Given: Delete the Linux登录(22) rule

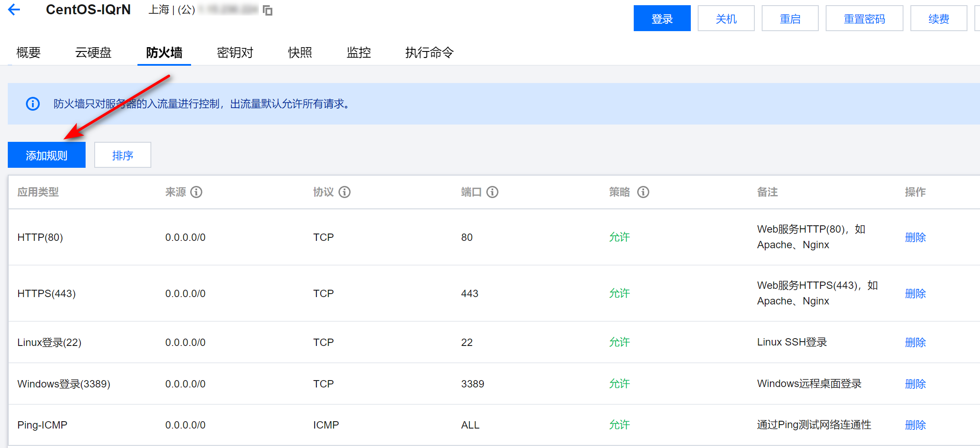Looking at the screenshot, I should click(916, 342).
